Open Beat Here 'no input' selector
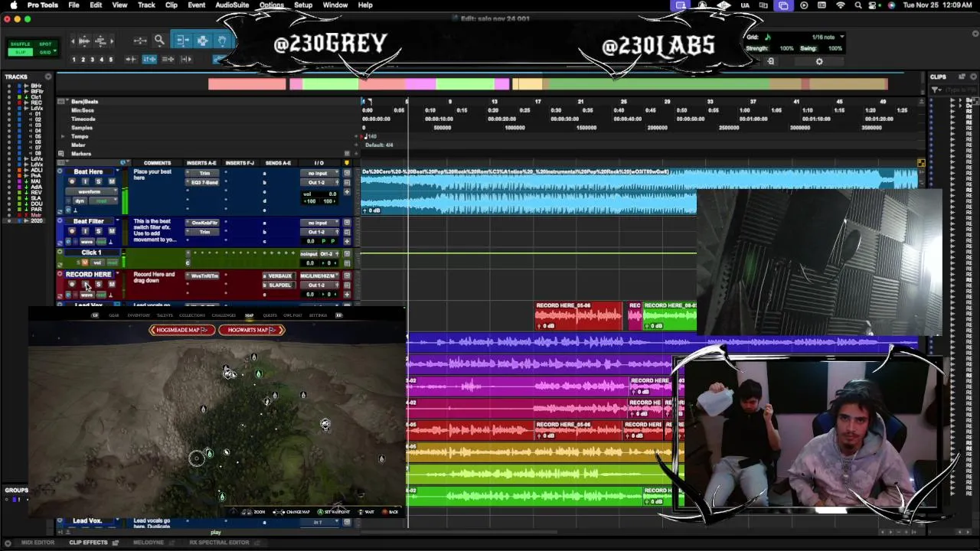Screen dimensions: 980x551 [318, 173]
